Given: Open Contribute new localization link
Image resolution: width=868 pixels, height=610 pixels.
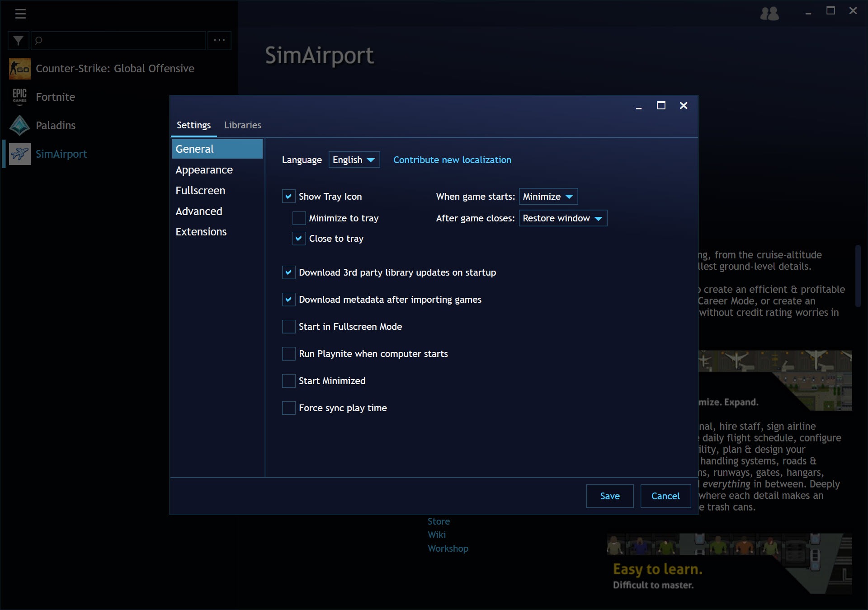Looking at the screenshot, I should pos(452,160).
